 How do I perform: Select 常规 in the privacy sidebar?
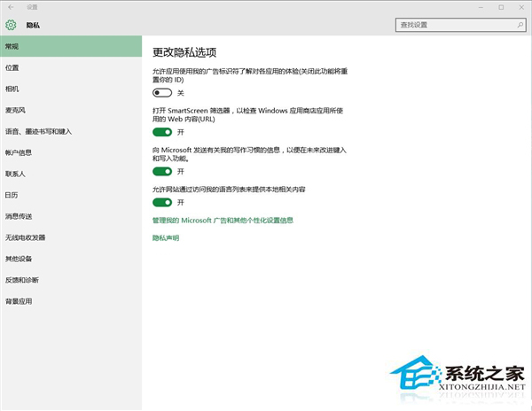71,46
